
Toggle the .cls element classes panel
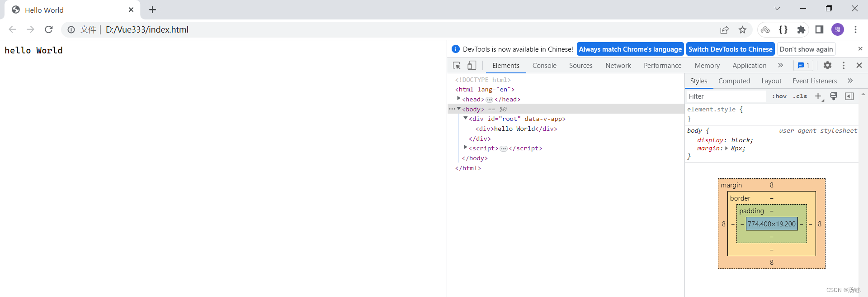coord(800,96)
